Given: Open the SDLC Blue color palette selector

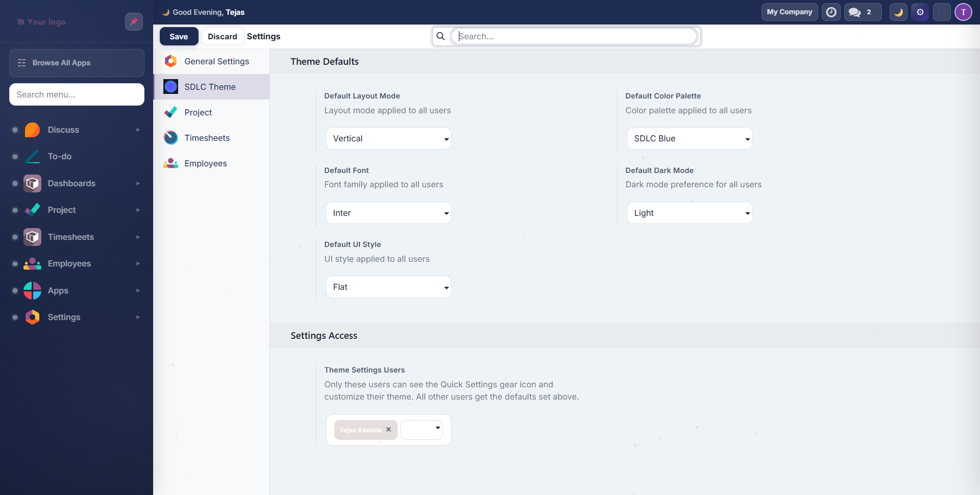Looking at the screenshot, I should pos(689,138).
